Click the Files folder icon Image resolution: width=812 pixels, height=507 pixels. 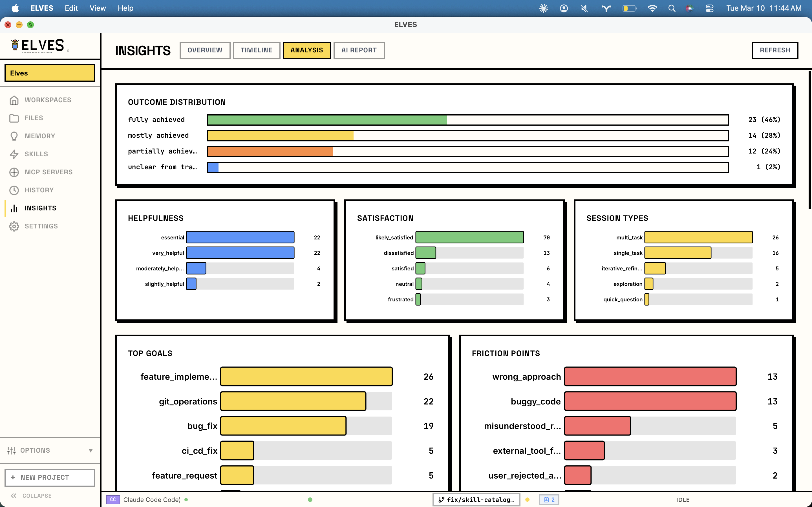click(14, 118)
